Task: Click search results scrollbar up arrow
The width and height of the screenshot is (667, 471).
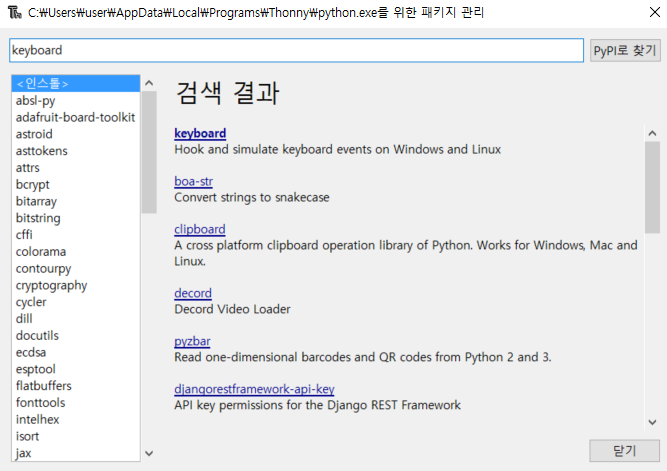Action: coord(652,133)
